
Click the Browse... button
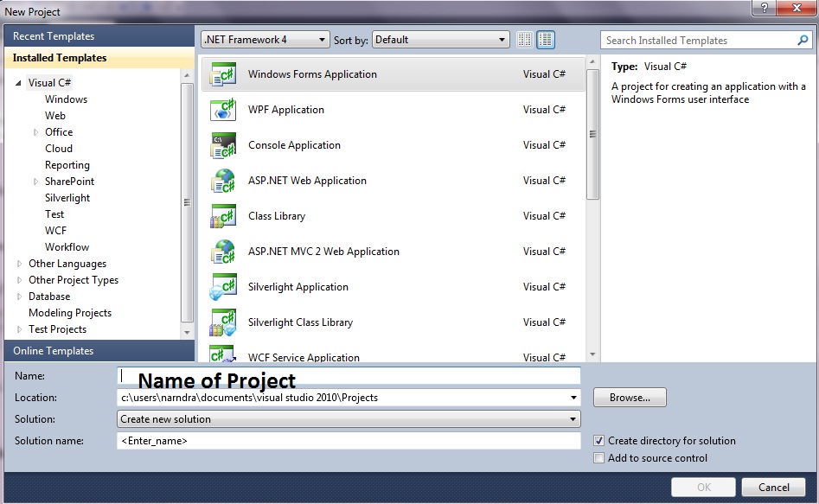pos(630,398)
